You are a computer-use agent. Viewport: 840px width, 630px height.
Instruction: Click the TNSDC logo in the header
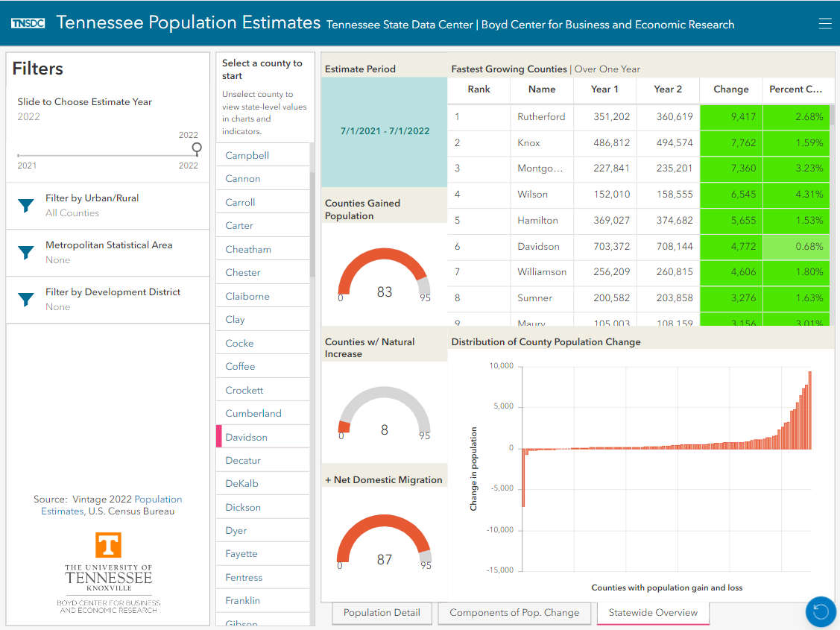click(28, 22)
